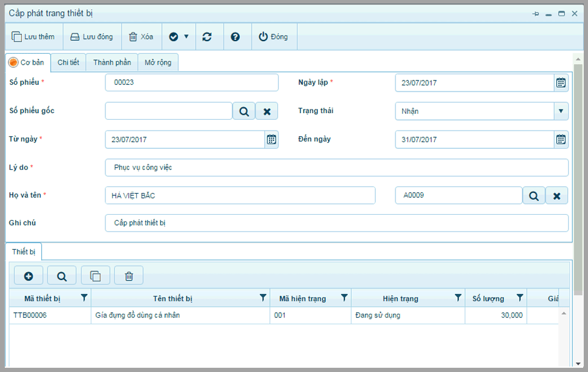588x372 pixels.
Task: Click the checkmark approve icon in toolbar
Action: click(173, 37)
